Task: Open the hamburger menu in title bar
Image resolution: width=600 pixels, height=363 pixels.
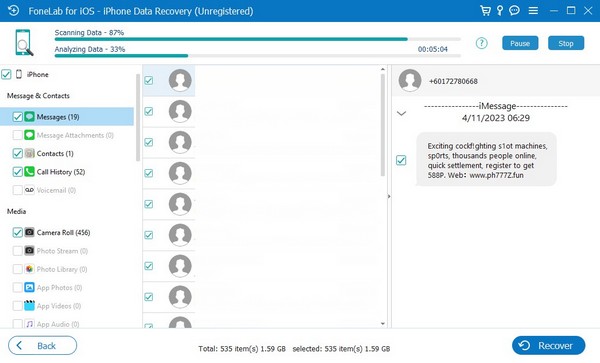Action: [533, 11]
